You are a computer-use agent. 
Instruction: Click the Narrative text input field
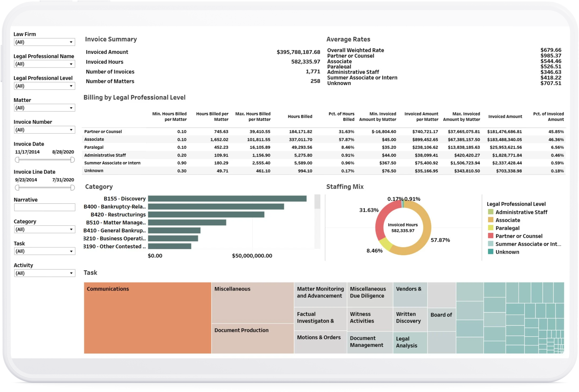44,207
